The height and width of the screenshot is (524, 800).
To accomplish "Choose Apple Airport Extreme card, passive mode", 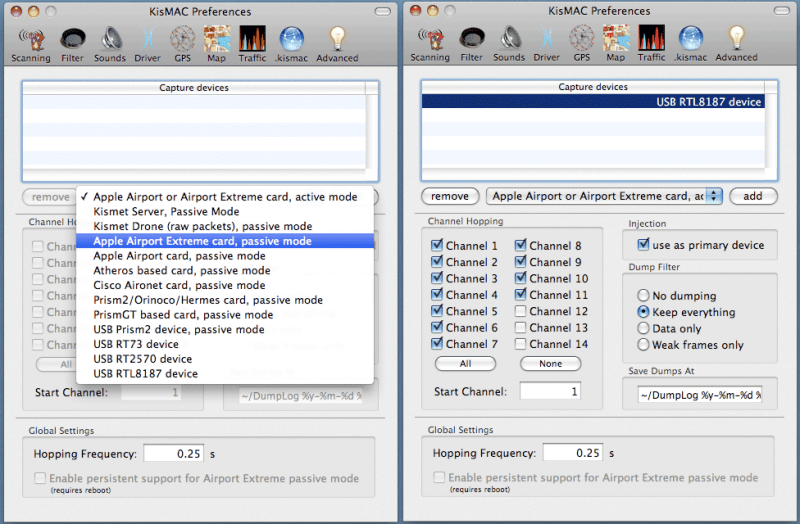I will pos(225,241).
